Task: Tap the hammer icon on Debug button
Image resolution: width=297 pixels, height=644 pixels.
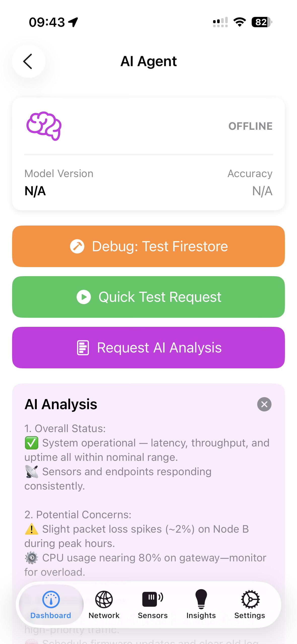Action: pyautogui.click(x=77, y=246)
